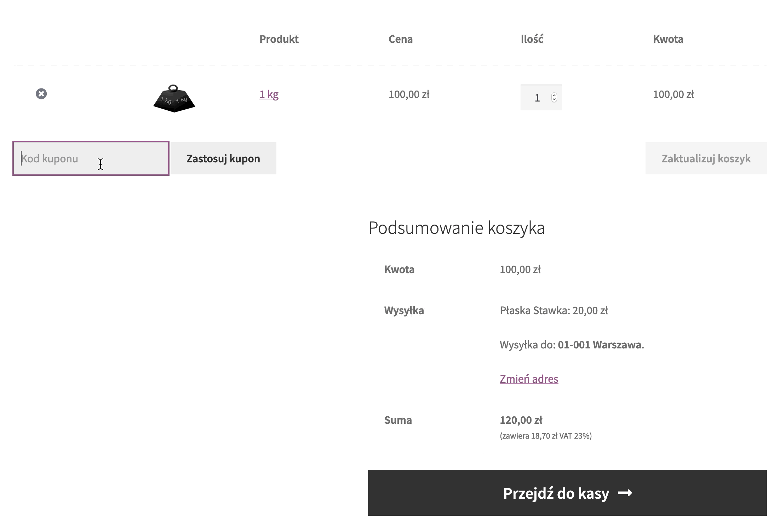Apply coupon with Zastosuj kupon button
The image size is (780, 532).
(x=223, y=158)
